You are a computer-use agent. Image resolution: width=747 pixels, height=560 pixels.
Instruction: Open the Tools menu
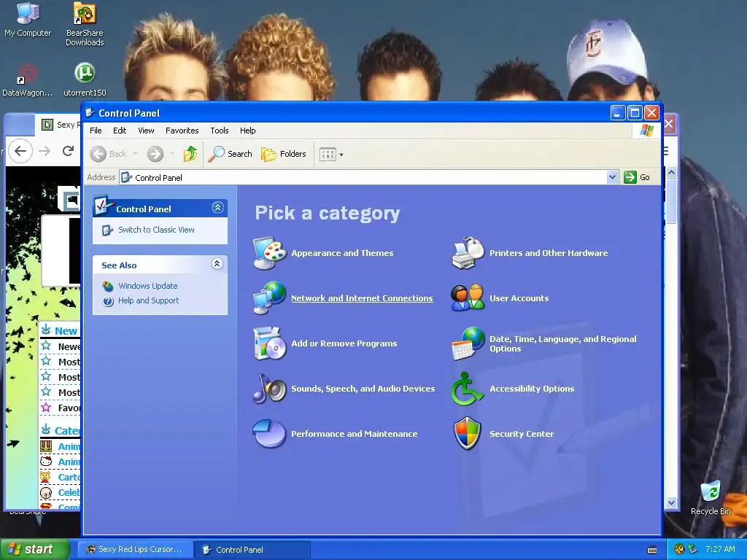click(220, 131)
